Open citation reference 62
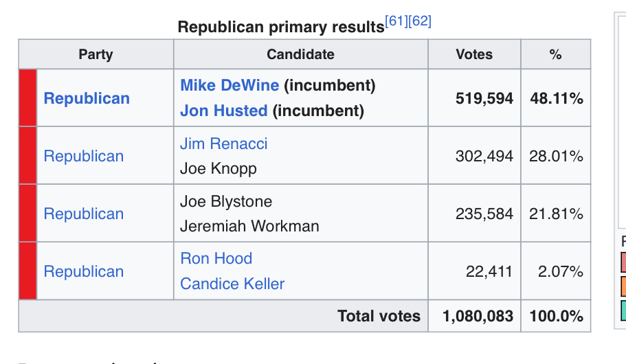This screenshot has width=626, height=364. point(420,21)
